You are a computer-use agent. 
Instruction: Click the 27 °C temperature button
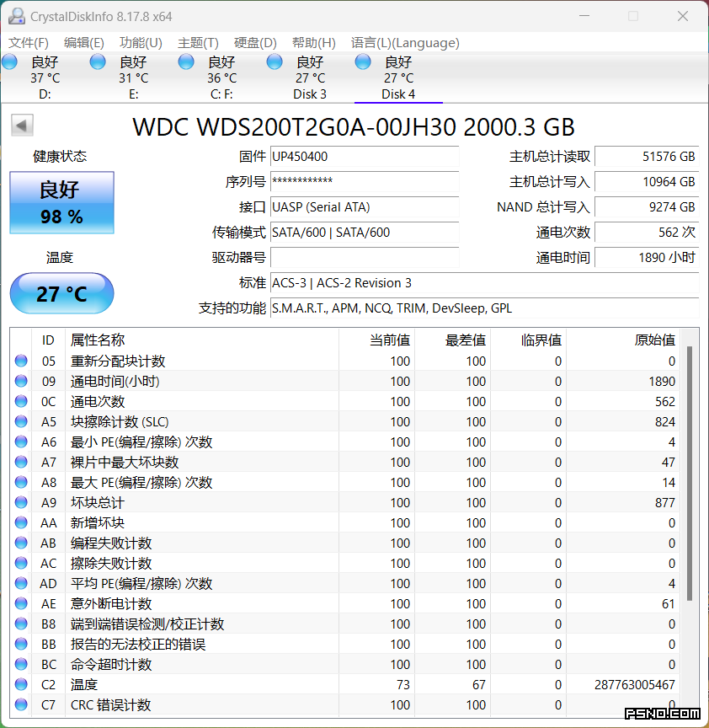pyautogui.click(x=61, y=293)
